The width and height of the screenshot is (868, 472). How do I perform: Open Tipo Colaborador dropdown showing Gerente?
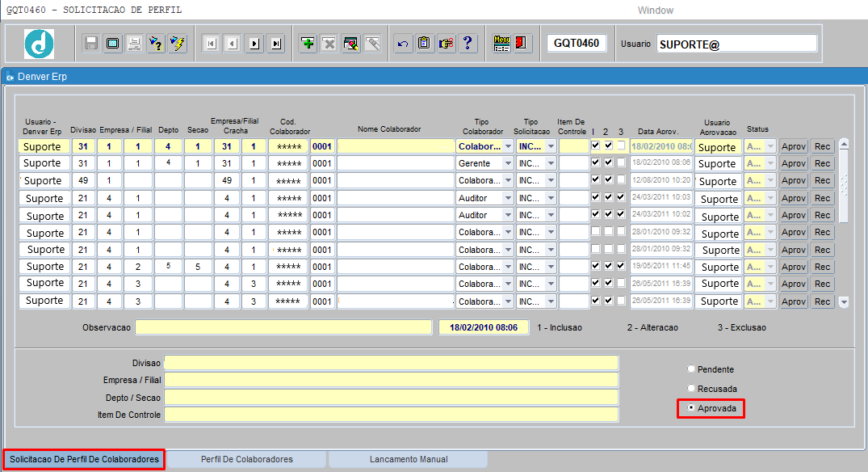pyautogui.click(x=508, y=163)
